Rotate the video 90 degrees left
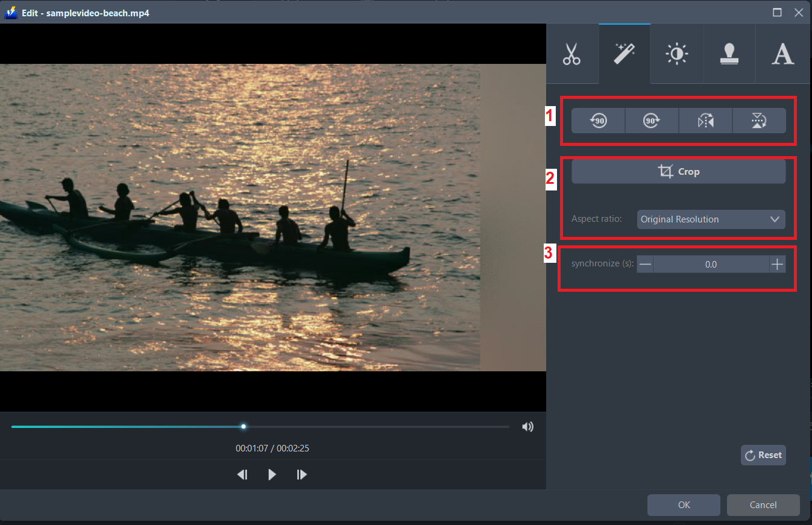This screenshot has height=525, width=812. (x=598, y=121)
